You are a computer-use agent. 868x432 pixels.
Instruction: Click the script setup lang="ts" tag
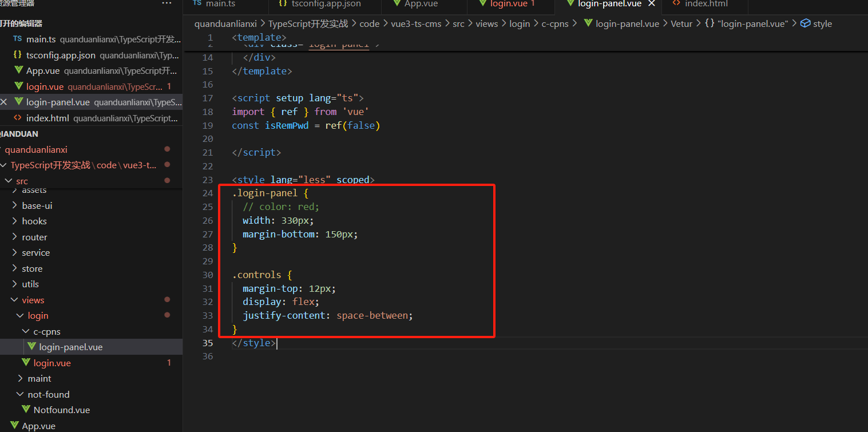click(x=298, y=98)
